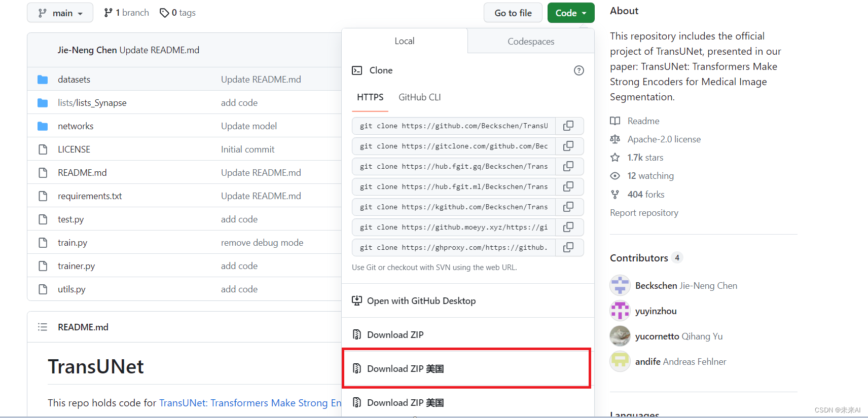
Task: Open the README.md file row
Action: (x=82, y=173)
